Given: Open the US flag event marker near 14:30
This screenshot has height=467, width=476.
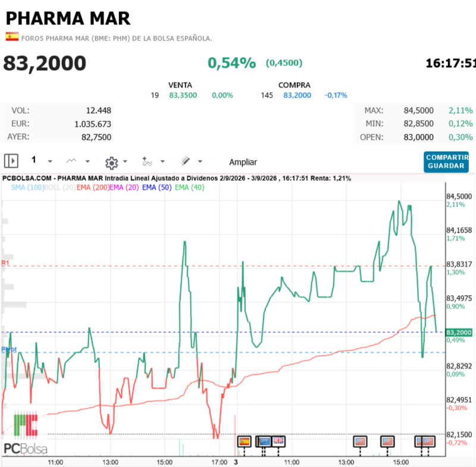Looking at the screenshot, I should [x=388, y=442].
